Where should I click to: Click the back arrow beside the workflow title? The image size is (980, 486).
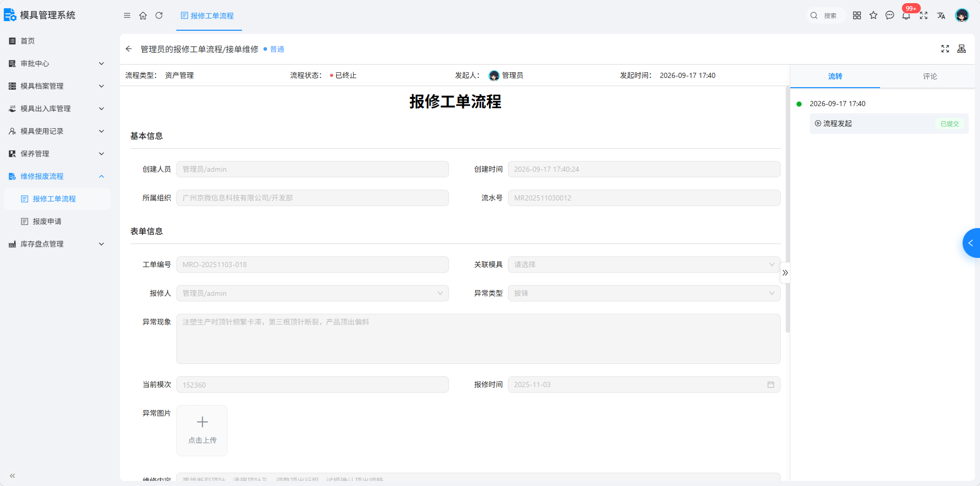point(129,49)
